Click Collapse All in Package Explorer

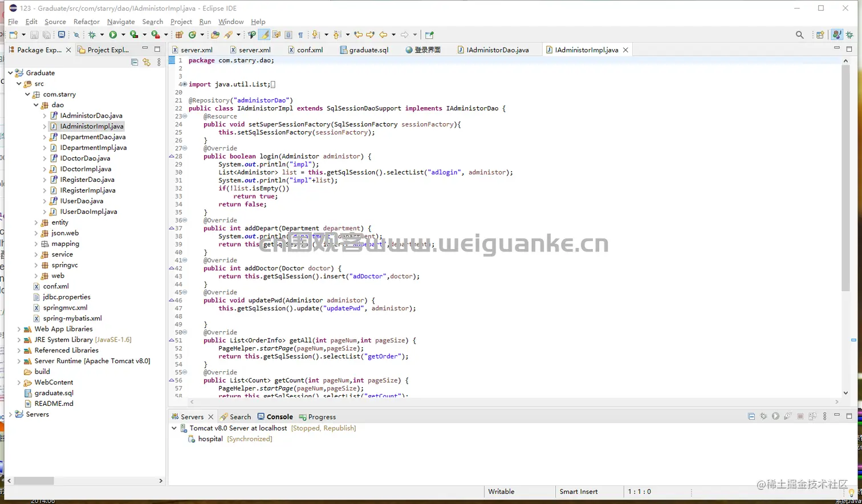[135, 62]
